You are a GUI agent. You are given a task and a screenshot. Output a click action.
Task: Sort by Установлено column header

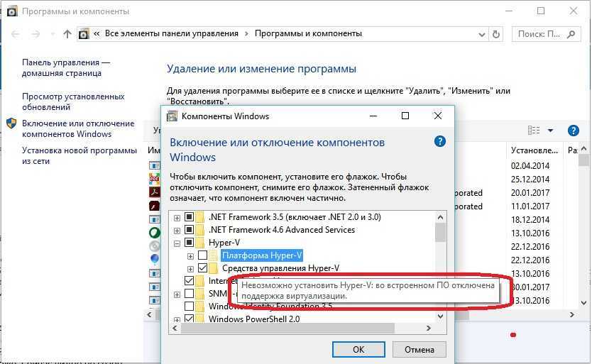[535, 150]
